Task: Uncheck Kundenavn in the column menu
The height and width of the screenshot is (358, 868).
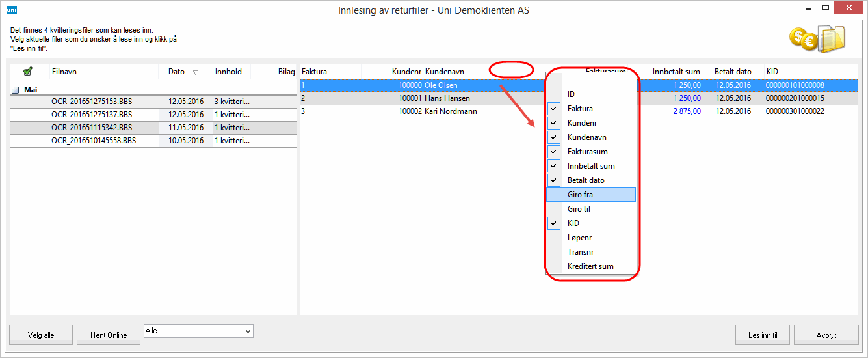Action: (x=554, y=137)
